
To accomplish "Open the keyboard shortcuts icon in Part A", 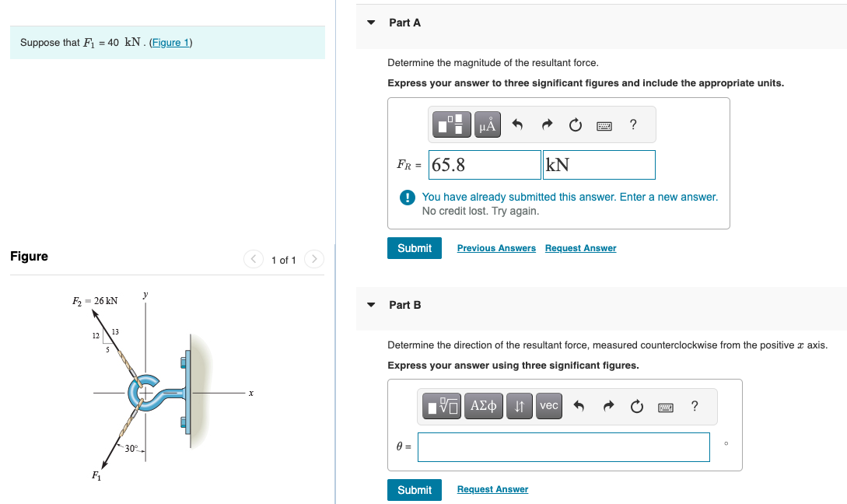I will [605, 124].
